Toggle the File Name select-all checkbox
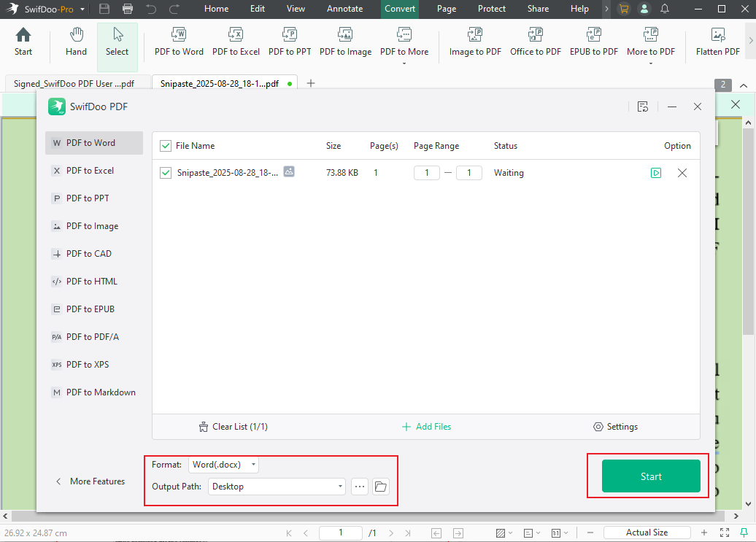Screen dimensions: 756x542 tap(166, 146)
